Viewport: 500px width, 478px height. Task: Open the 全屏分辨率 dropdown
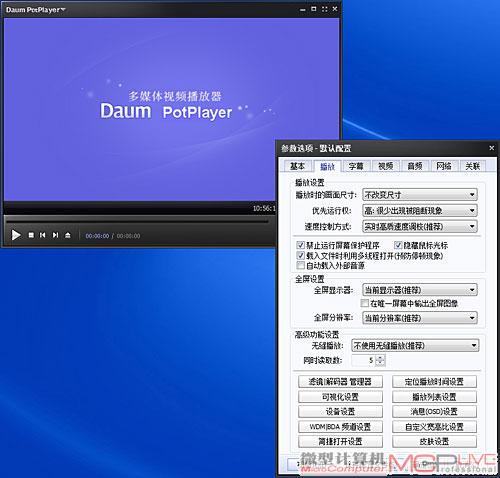click(x=420, y=318)
